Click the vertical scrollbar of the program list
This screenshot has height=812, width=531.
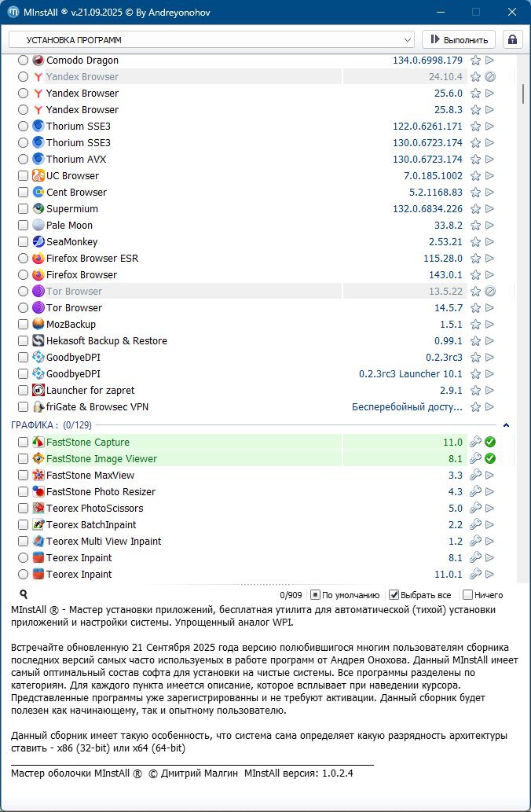click(523, 94)
